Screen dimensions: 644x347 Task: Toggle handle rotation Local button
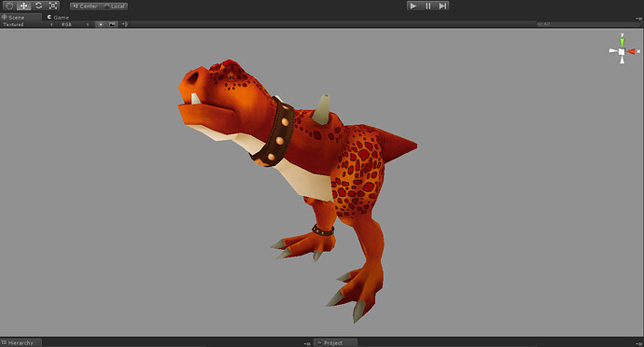114,7
